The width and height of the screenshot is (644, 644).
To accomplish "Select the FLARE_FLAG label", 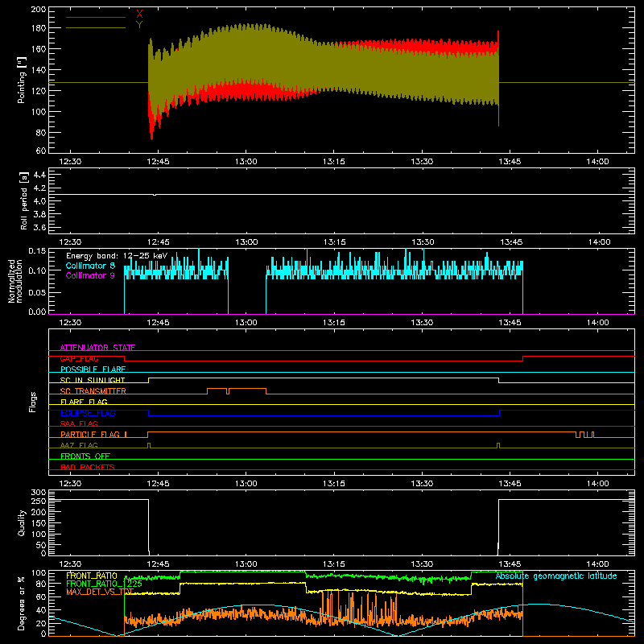I will 84,402.
